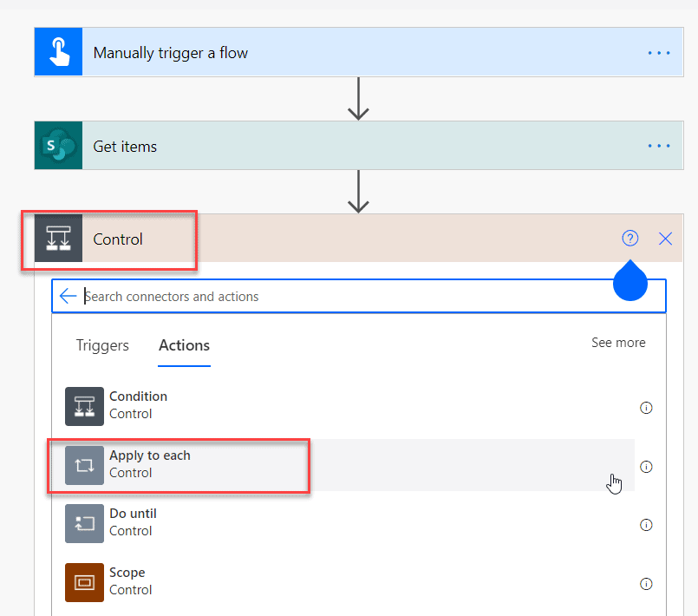This screenshot has width=698, height=616.
Task: Select the Manually trigger a flow touch icon
Action: pyautogui.click(x=57, y=52)
